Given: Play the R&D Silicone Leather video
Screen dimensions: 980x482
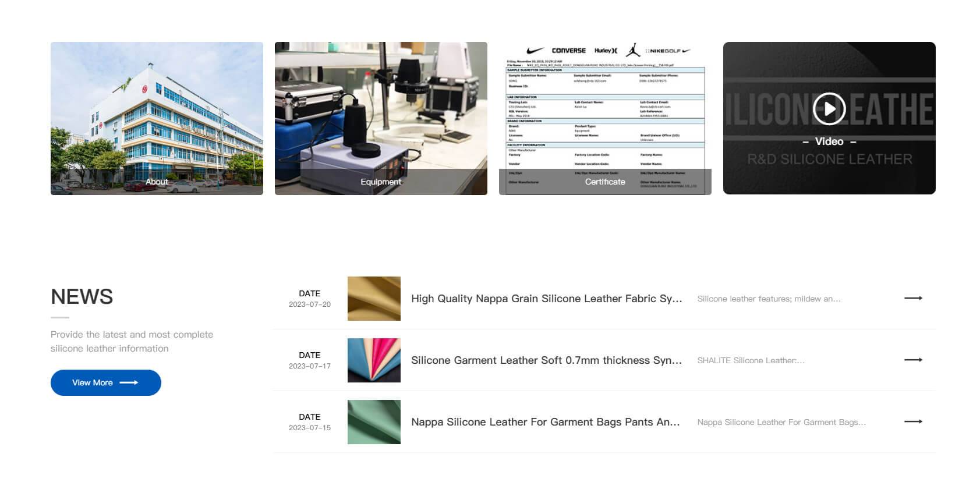Looking at the screenshot, I should (829, 109).
